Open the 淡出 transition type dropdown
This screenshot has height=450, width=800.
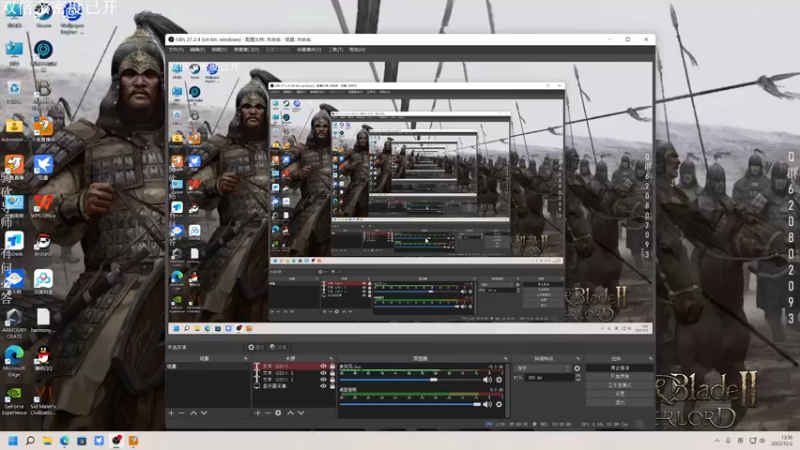[542, 368]
